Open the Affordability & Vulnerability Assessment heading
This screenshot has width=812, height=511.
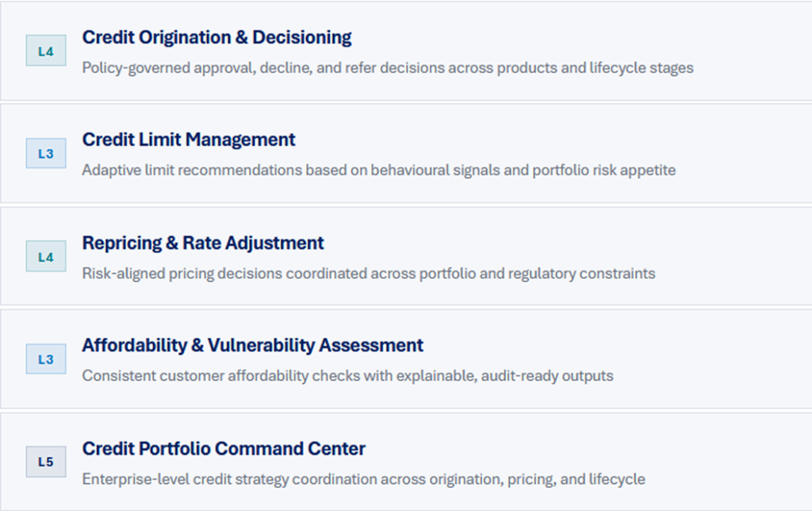(252, 345)
